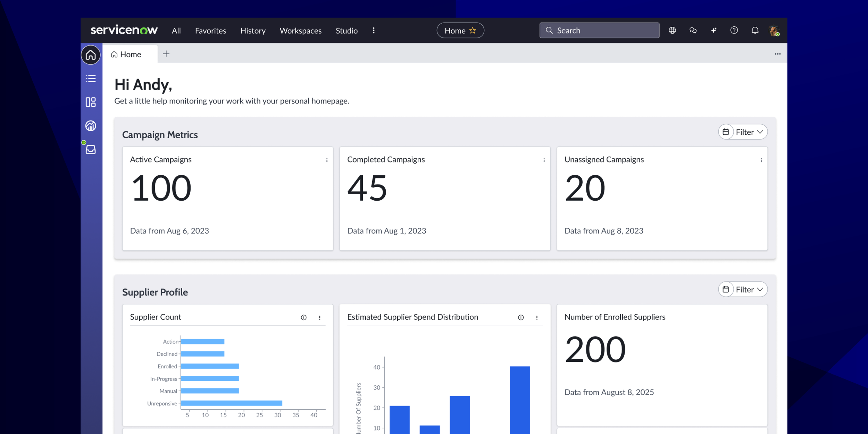Click the globe language icon
Viewport: 868px width, 434px height.
[672, 30]
